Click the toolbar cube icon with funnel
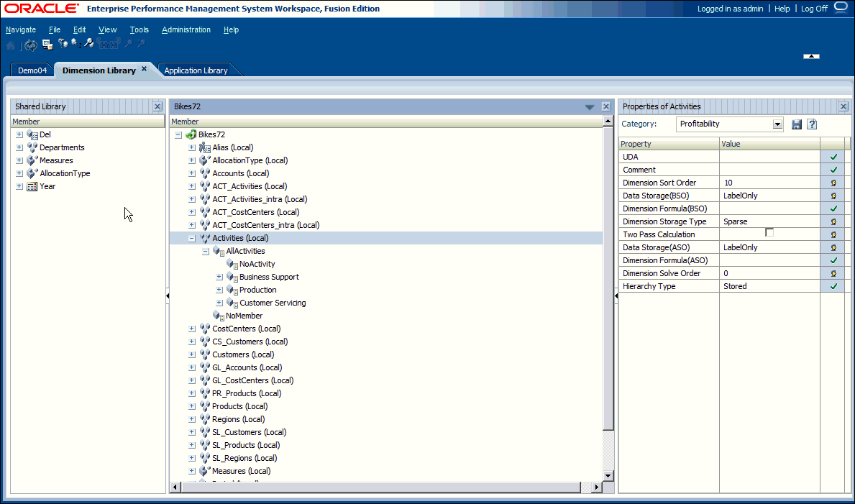Screen dimensions: 855x504 pos(63,43)
